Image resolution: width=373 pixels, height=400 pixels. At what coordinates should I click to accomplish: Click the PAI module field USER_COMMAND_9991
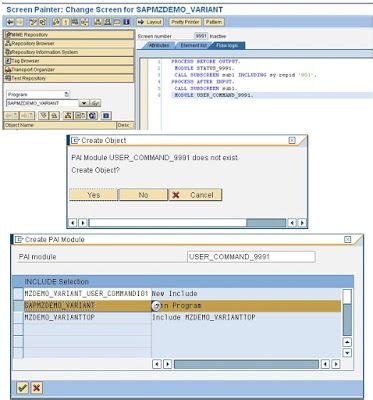point(251,257)
